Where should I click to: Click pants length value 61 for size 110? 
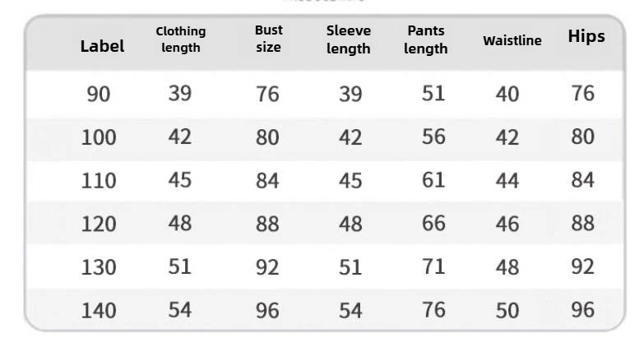[x=433, y=179]
